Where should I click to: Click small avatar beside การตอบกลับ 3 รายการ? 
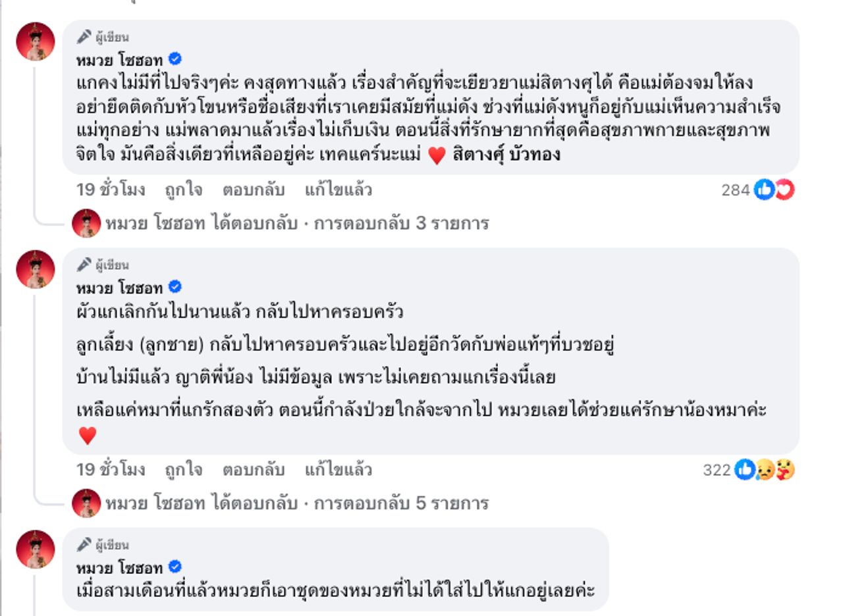point(86,223)
